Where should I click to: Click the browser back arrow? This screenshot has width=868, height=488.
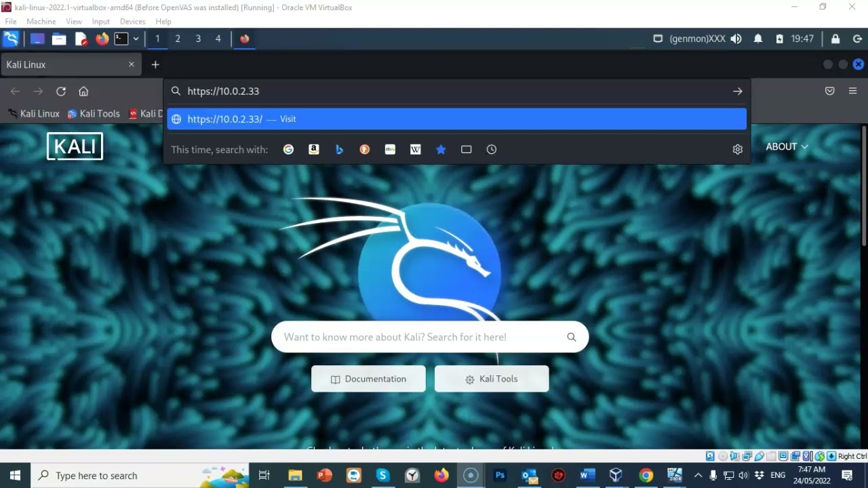(15, 91)
